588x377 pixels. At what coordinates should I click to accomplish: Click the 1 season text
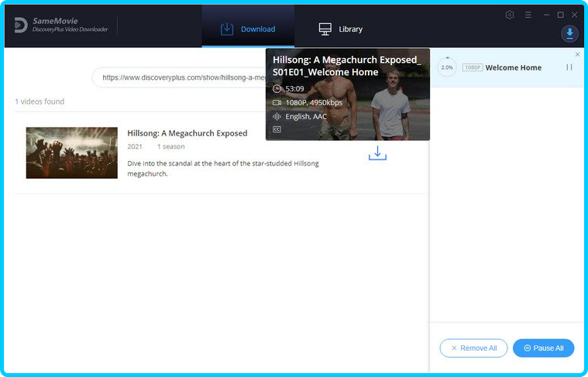tap(170, 146)
